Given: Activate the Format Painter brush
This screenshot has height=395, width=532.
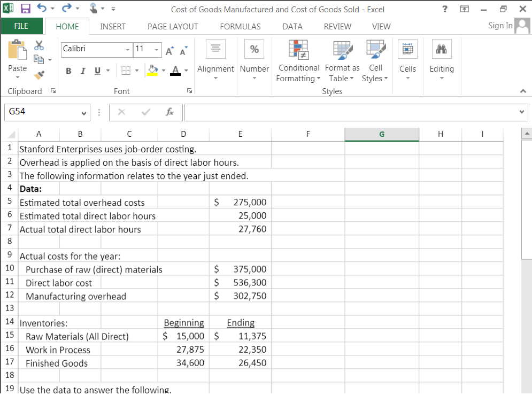Looking at the screenshot, I should pos(40,75).
